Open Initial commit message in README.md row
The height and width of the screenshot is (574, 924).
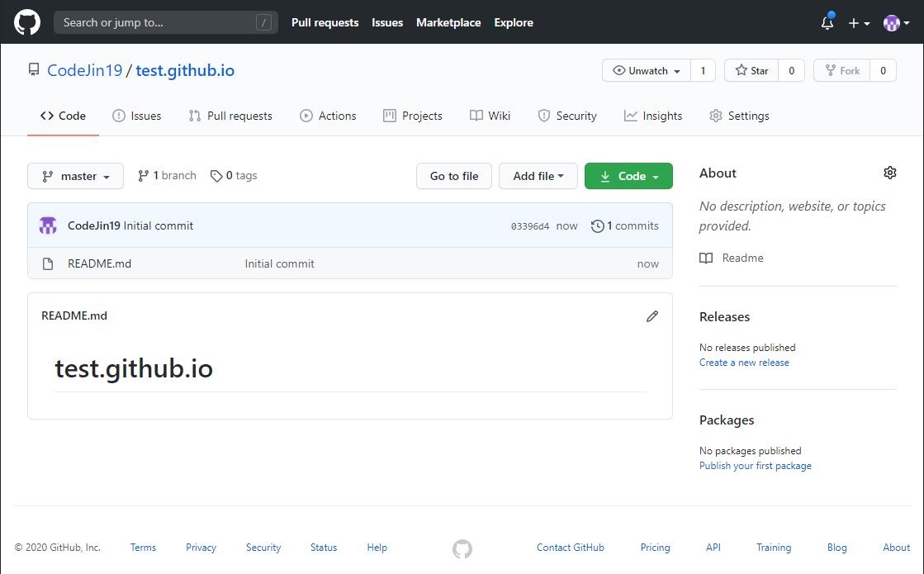[x=279, y=264]
